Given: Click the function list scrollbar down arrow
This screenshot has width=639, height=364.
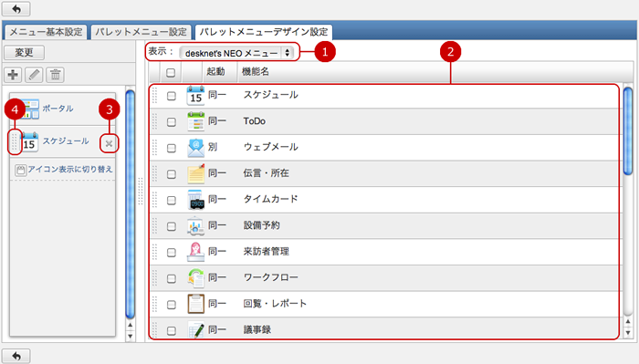Looking at the screenshot, I should pos(628,333).
